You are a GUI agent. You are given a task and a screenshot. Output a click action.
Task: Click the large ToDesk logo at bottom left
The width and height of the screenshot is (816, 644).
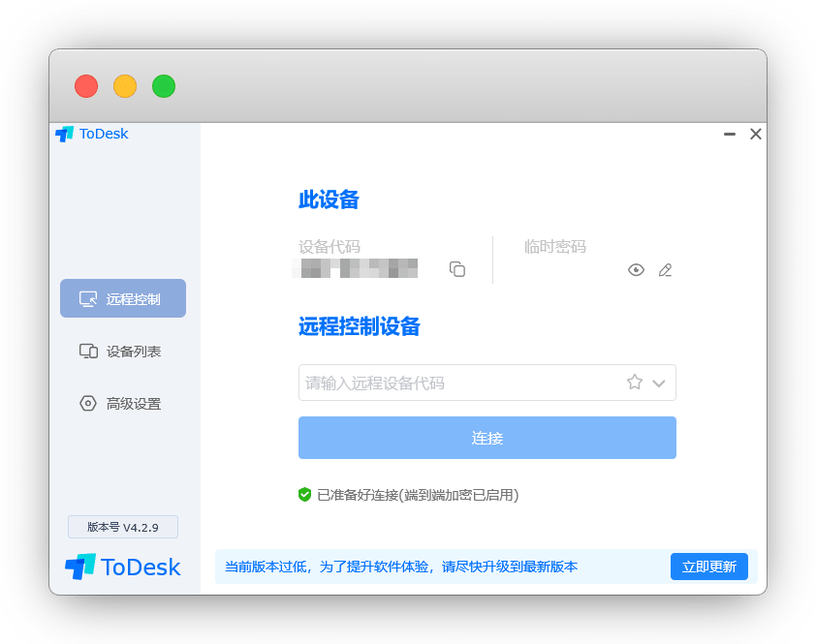(123, 567)
